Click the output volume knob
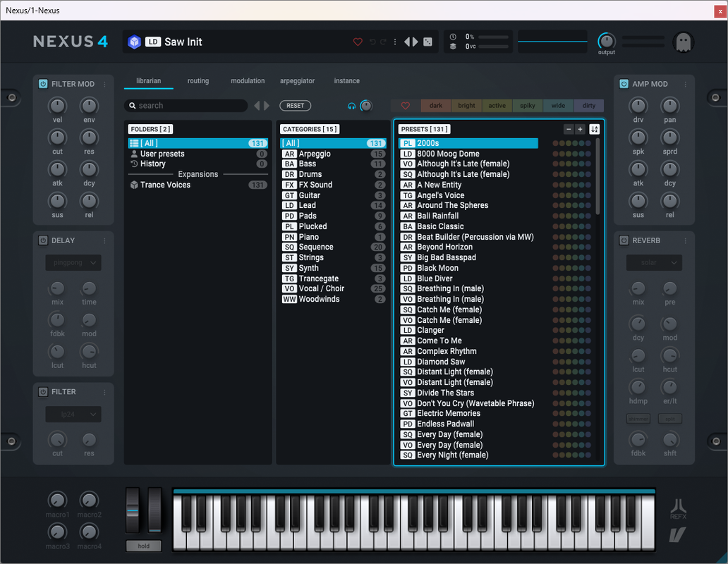Viewport: 728px width, 564px height. [607, 42]
